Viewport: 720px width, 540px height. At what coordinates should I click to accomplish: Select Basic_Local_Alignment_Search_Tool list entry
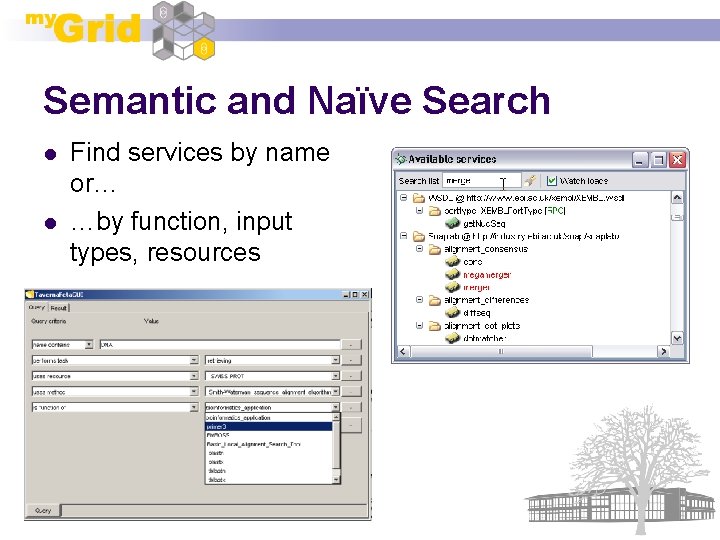269,444
